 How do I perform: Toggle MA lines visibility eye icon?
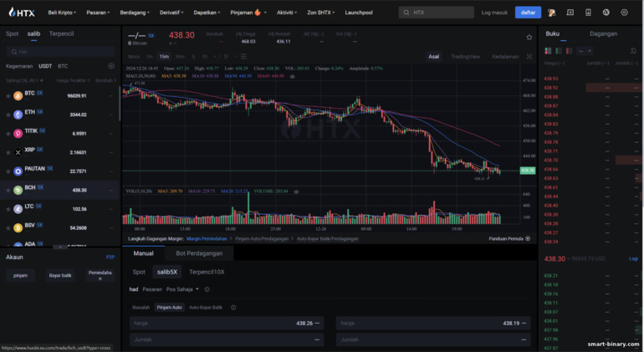tap(293, 76)
